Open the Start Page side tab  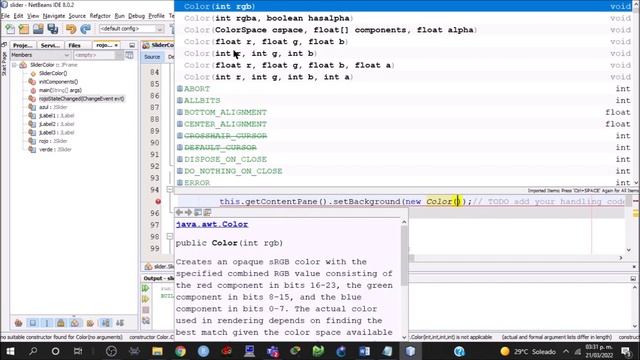pos(4,64)
